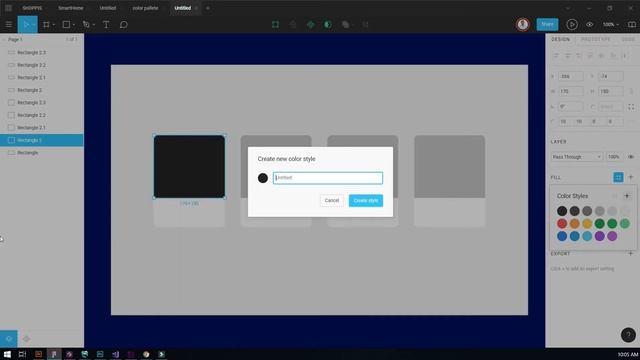
Task: Select the Rectangle shape tool
Action: point(66,24)
